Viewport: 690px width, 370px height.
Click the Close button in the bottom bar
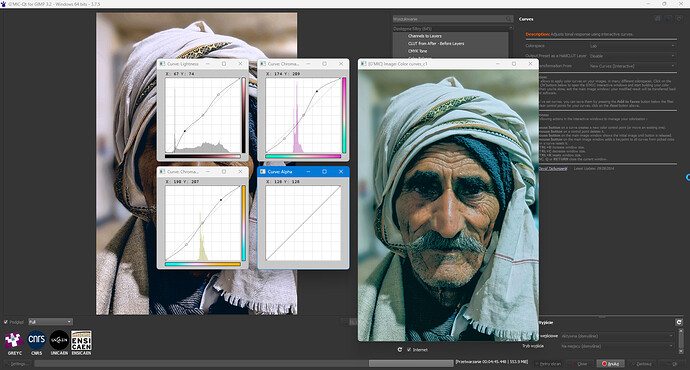(x=580, y=364)
